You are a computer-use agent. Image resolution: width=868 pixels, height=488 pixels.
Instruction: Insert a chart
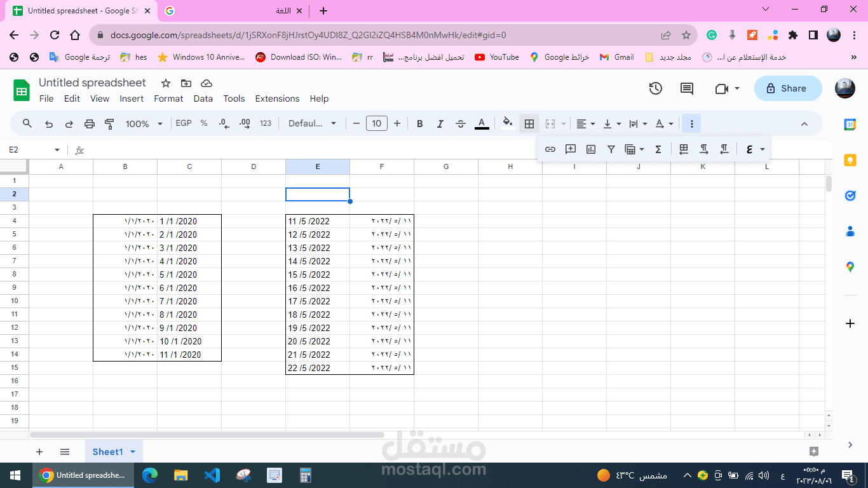click(x=591, y=149)
